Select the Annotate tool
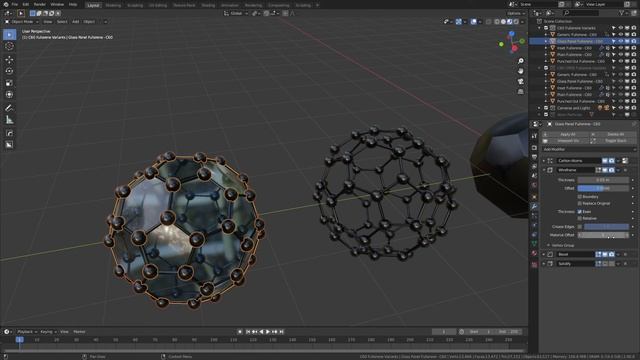 (x=9, y=108)
